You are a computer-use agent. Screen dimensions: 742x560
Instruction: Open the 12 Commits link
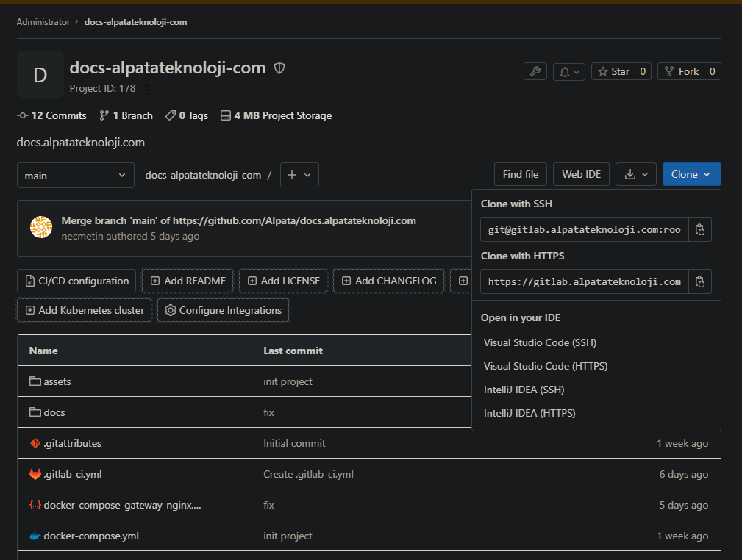point(51,115)
